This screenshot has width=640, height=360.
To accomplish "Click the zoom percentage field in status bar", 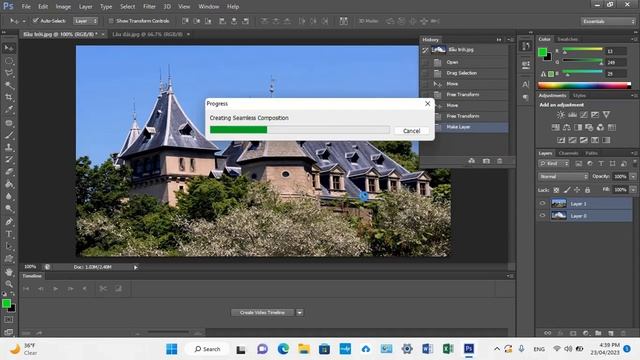I will tap(30, 267).
